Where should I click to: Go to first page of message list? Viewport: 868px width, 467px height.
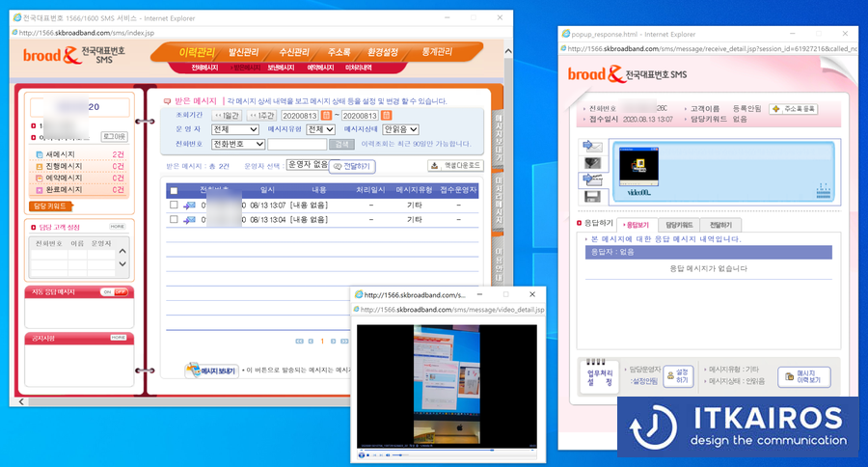click(300, 342)
